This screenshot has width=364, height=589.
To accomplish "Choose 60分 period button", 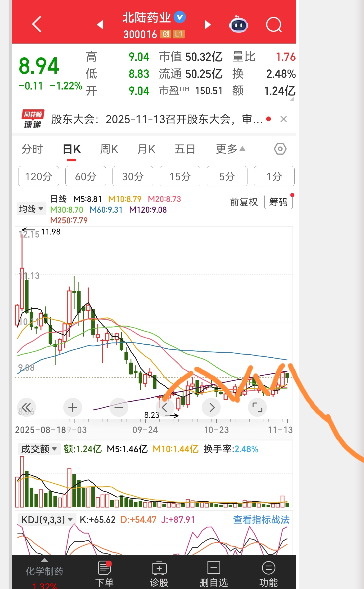I will point(86,176).
